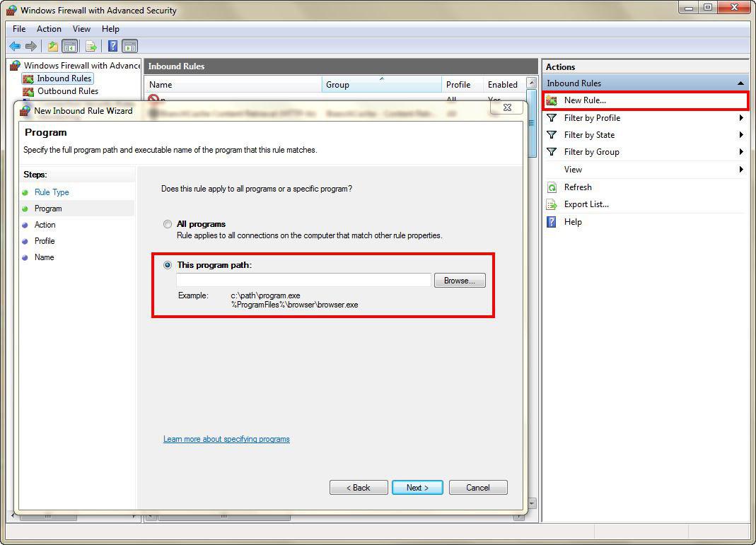Toggle the Show/Hide Action Pane toolbar icon
756x545 pixels.
point(129,46)
